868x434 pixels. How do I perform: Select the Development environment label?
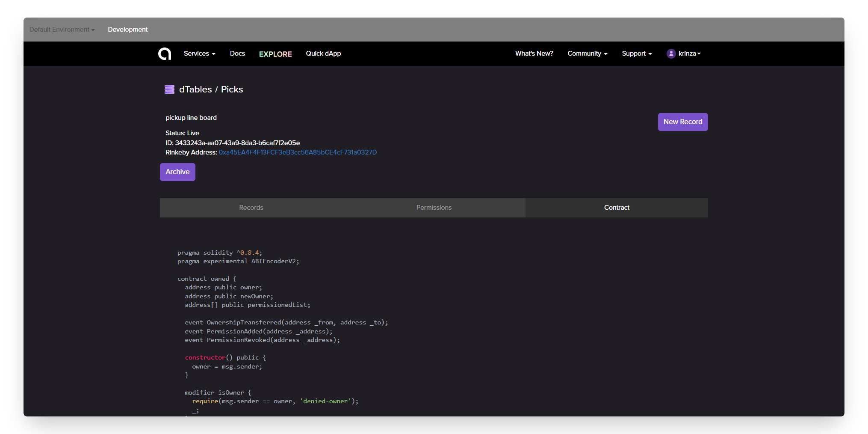127,30
